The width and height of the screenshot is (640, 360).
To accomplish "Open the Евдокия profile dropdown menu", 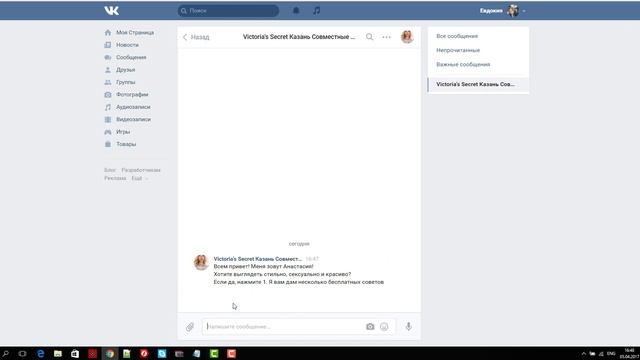I will 502,11.
